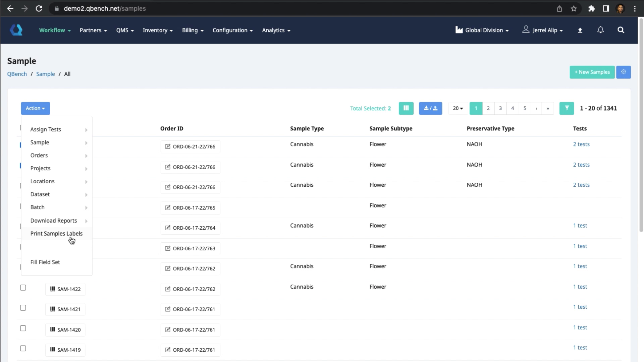Tick the checkbox for SAM-1421

[23, 308]
